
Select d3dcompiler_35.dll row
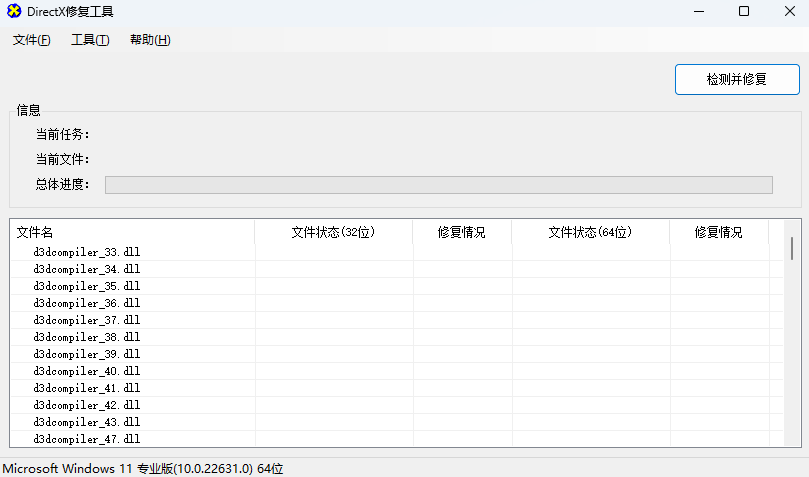(86, 286)
